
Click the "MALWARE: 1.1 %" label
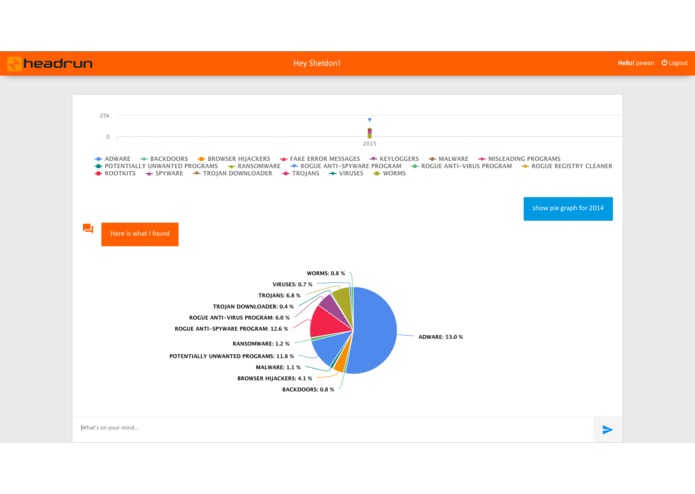tap(278, 367)
